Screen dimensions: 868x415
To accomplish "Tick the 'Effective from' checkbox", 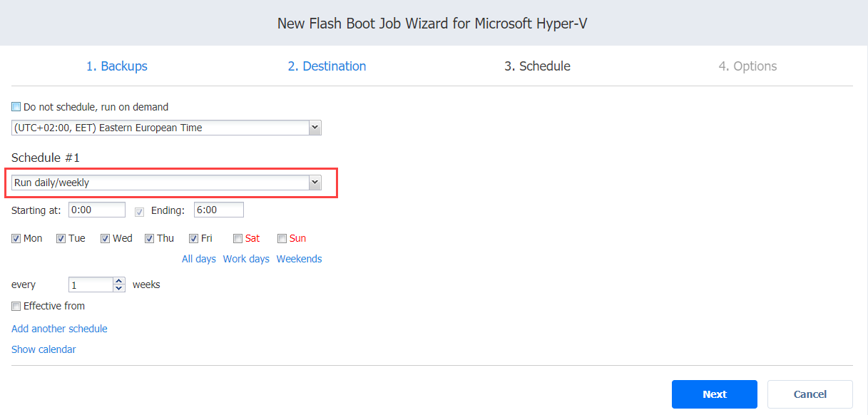I will [x=16, y=307].
